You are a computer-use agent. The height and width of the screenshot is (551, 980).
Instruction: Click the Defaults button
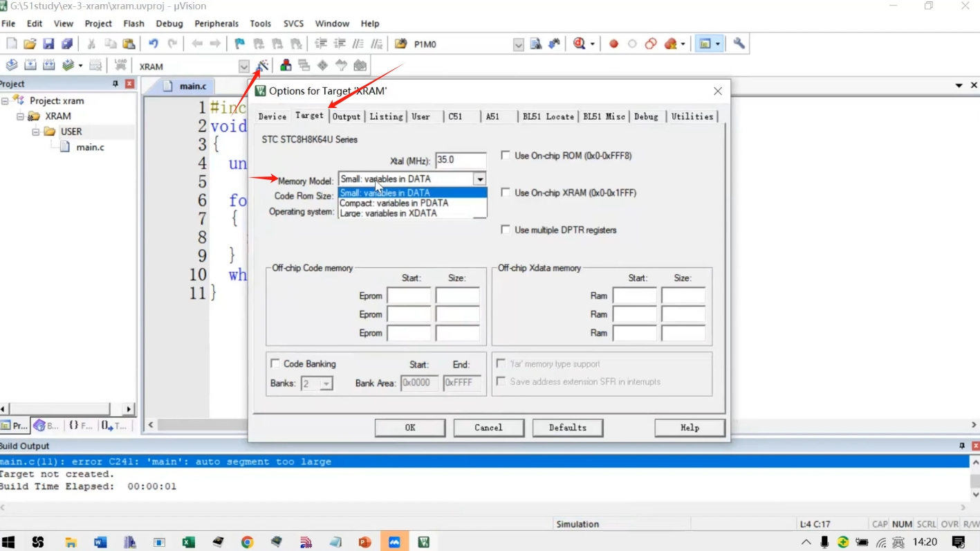click(568, 428)
